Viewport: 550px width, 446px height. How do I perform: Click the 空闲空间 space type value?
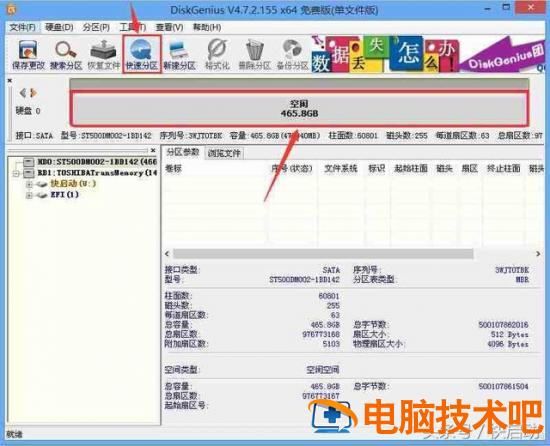(323, 370)
